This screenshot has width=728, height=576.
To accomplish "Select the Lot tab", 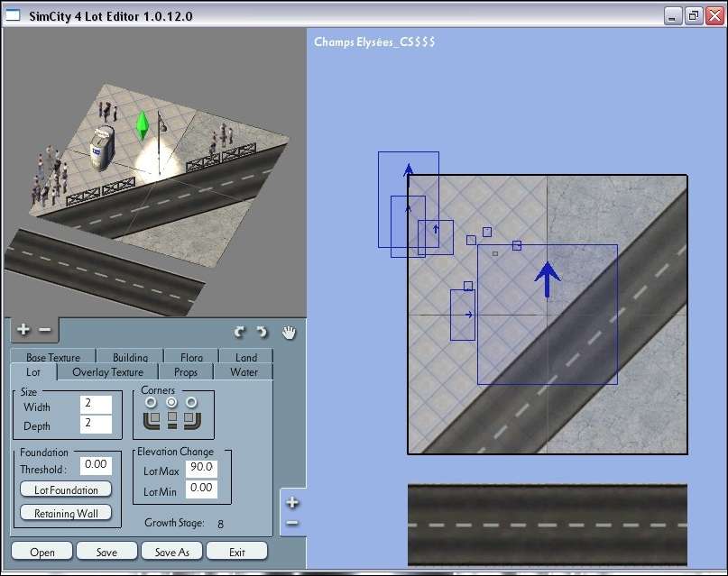I will 33,372.
